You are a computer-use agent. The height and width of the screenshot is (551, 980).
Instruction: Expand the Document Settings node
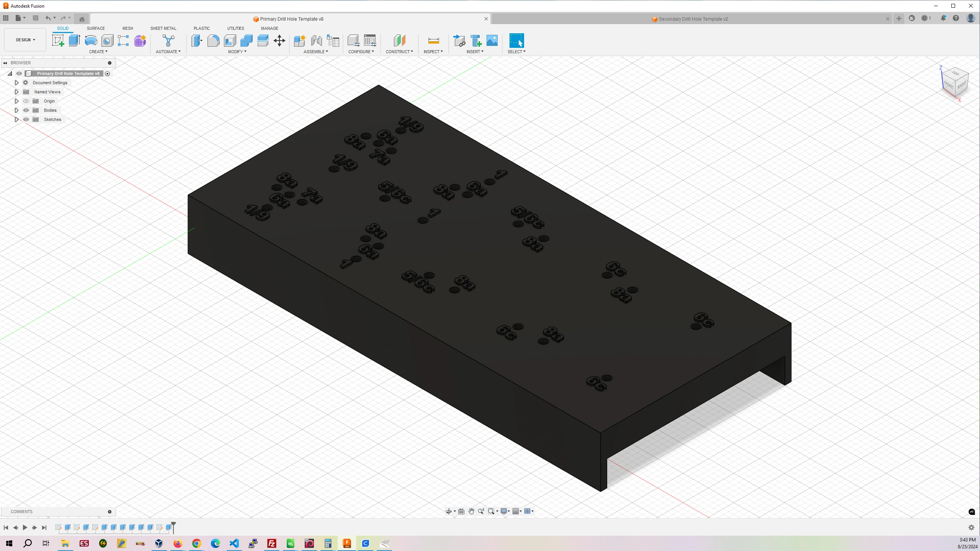pos(16,83)
